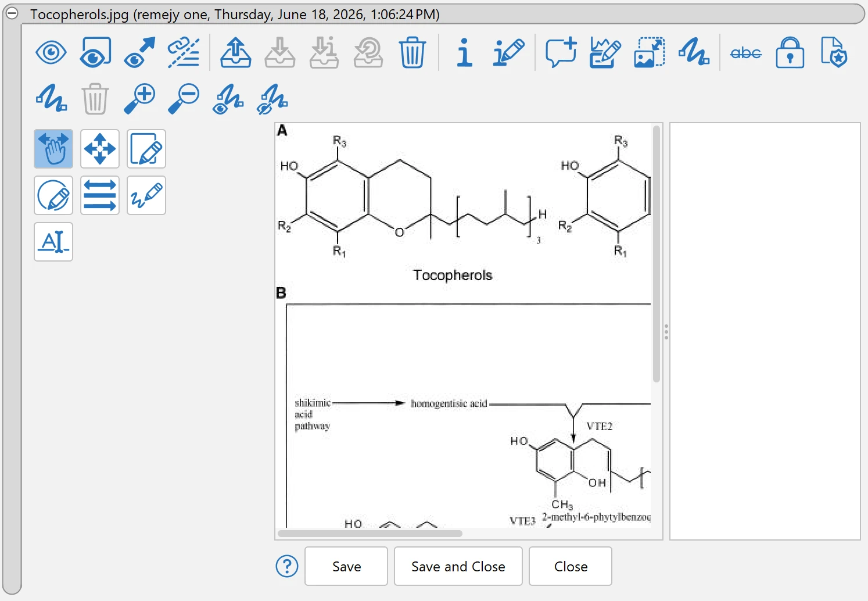
Task: Select the text cursor AI tool
Action: tap(53, 242)
